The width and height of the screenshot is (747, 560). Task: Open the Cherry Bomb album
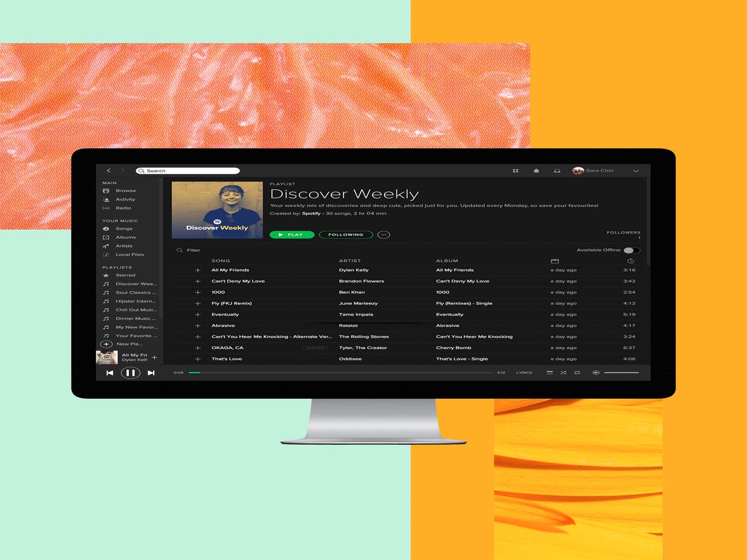tap(453, 348)
